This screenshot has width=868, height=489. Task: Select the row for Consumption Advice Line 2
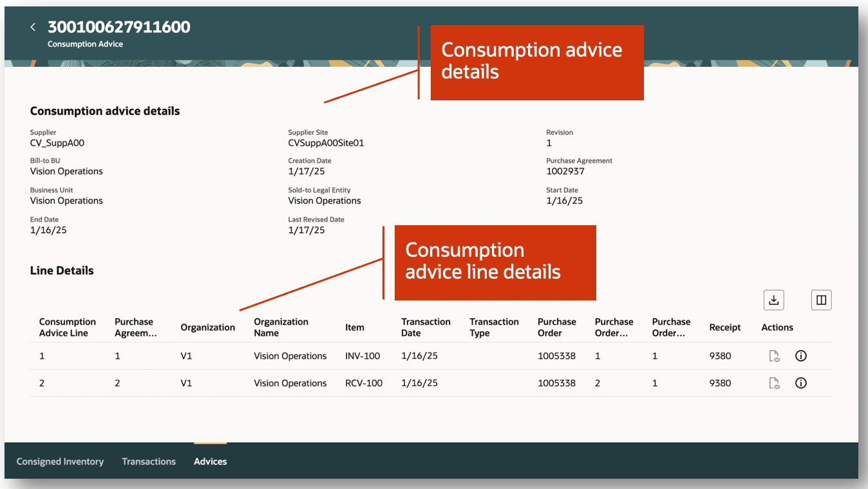point(258,383)
